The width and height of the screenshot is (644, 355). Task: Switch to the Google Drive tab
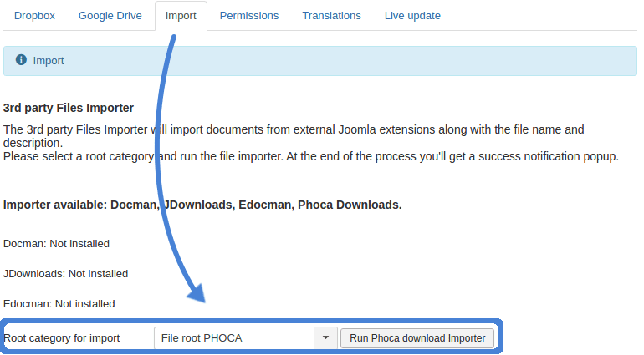110,15
